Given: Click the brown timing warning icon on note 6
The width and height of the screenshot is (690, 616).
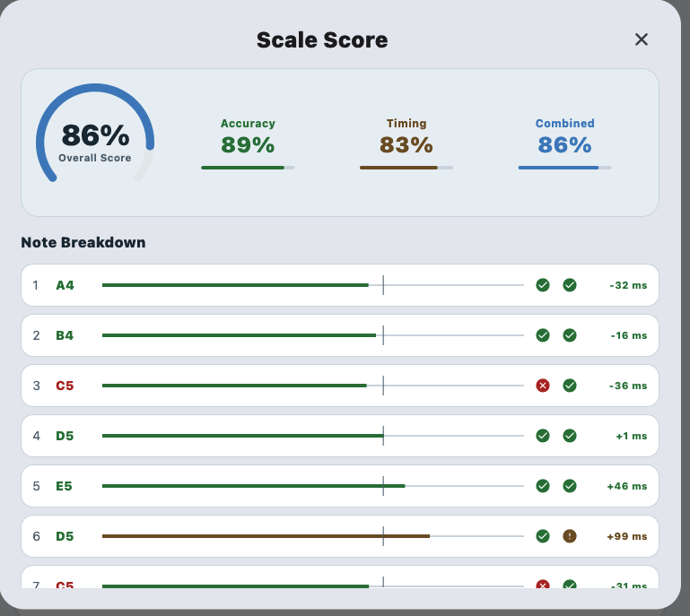Looking at the screenshot, I should (x=570, y=536).
